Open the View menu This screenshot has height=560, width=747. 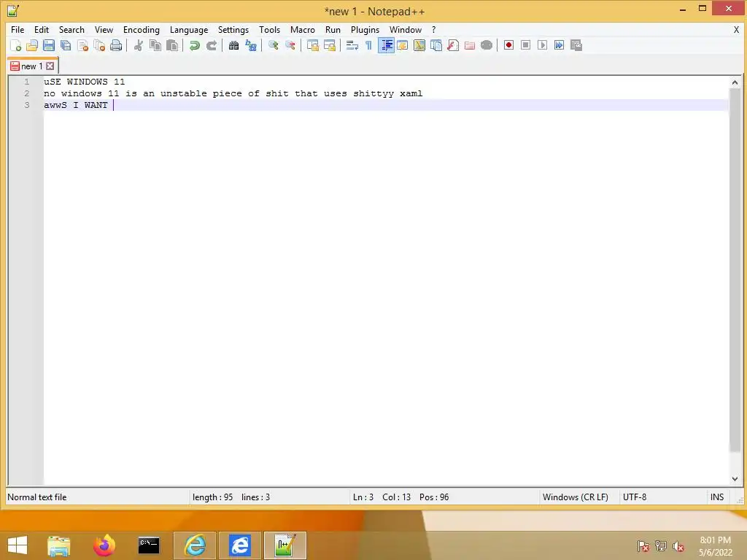pos(104,29)
